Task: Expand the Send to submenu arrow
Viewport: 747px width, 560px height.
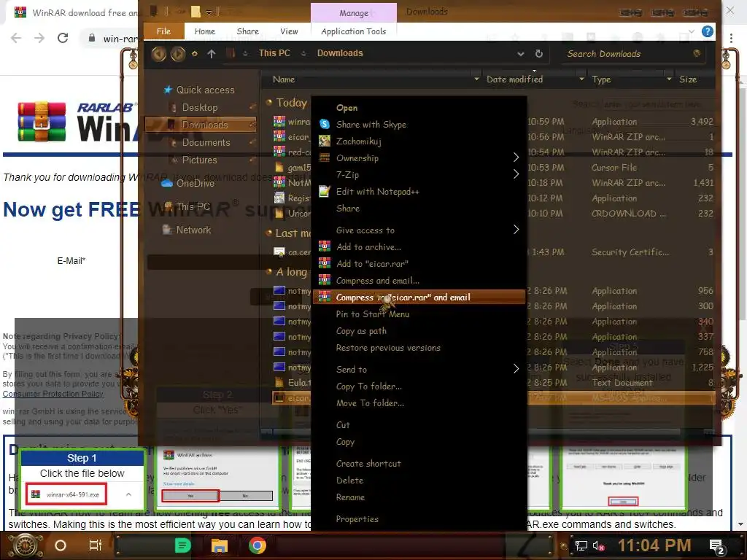Action: pos(516,368)
